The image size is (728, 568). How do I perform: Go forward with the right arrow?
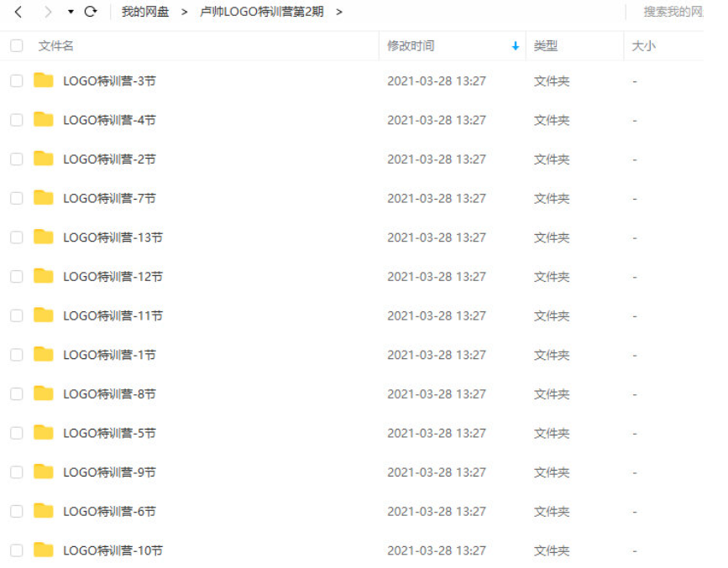click(x=47, y=12)
